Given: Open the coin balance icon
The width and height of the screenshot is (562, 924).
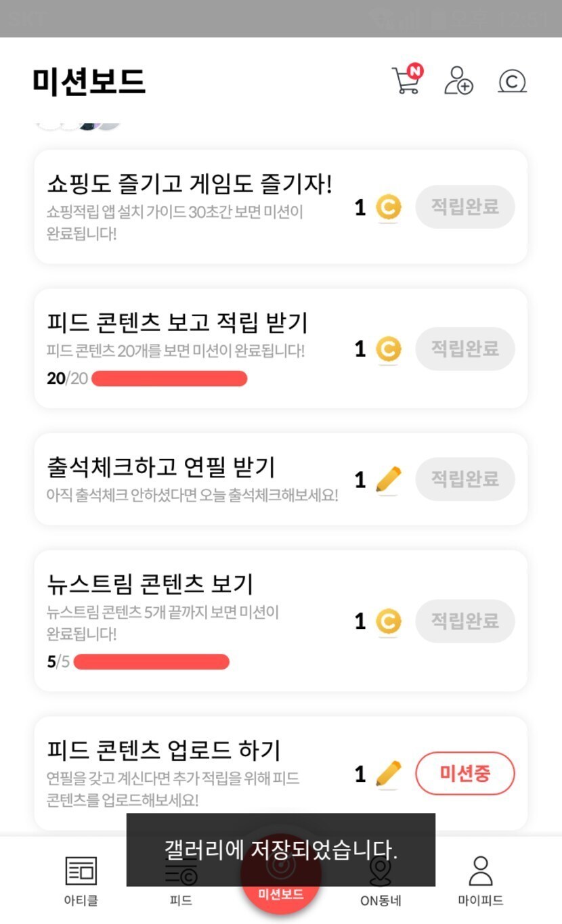Looking at the screenshot, I should point(512,81).
